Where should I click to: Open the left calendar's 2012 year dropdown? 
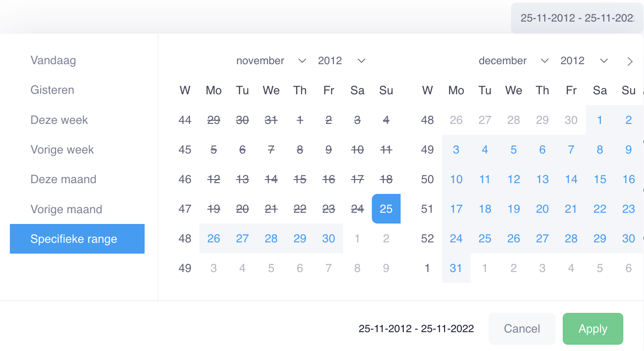point(342,61)
